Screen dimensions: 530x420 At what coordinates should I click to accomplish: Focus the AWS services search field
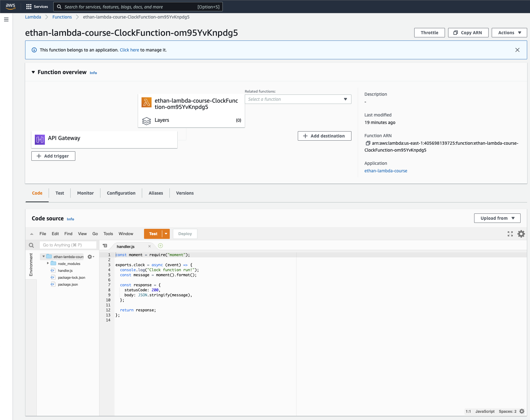[x=138, y=7]
